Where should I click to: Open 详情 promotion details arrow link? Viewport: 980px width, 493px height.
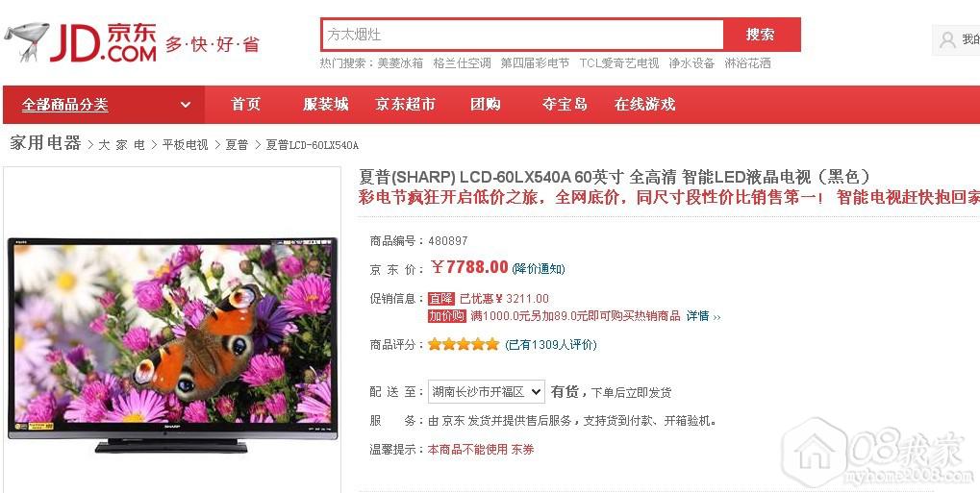(x=703, y=316)
